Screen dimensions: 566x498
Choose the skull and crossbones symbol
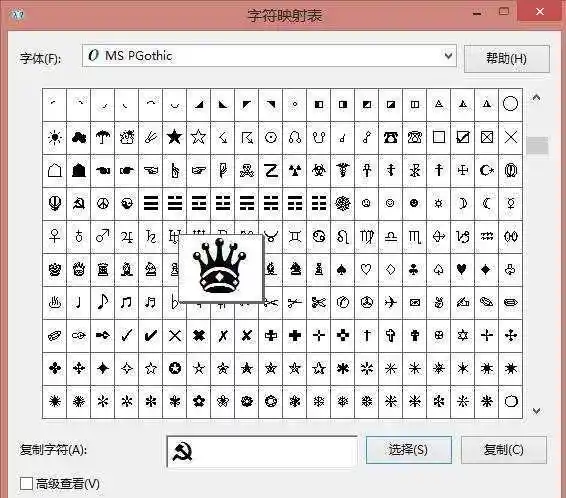pos(247,171)
